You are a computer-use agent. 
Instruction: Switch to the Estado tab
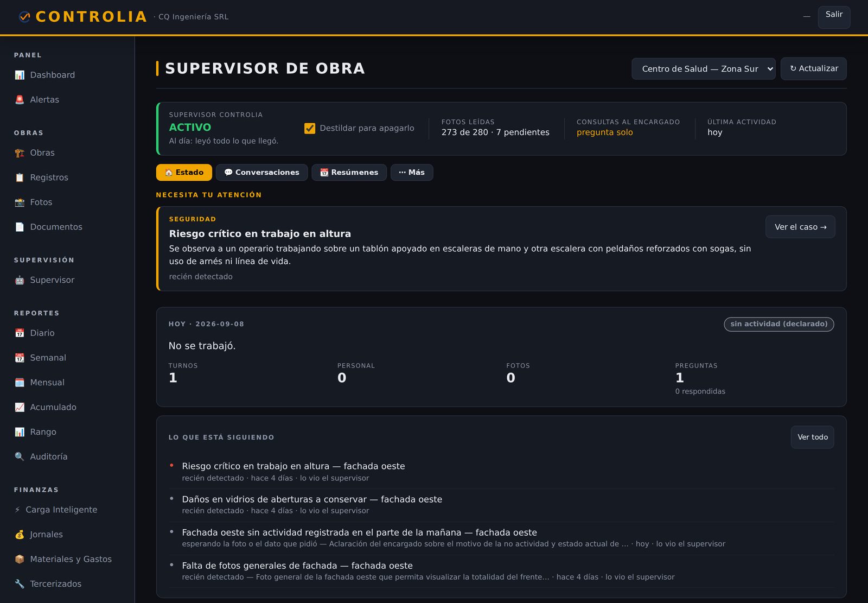[184, 173]
